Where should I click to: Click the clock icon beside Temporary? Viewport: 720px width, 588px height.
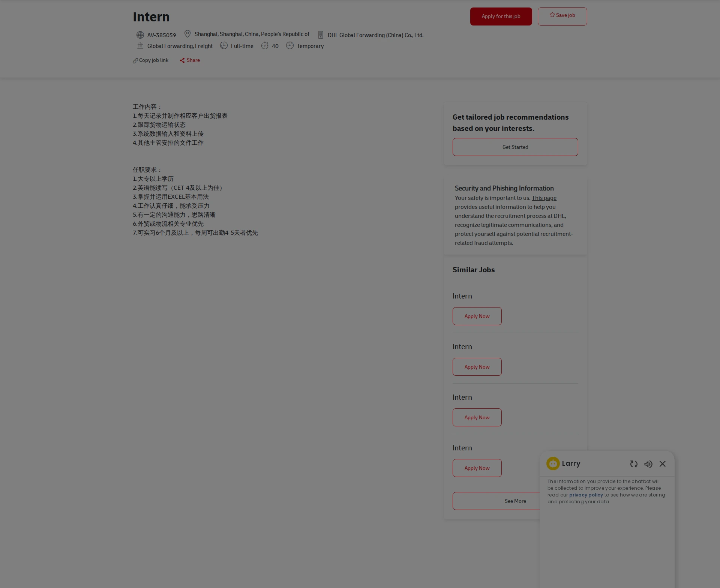click(x=290, y=45)
